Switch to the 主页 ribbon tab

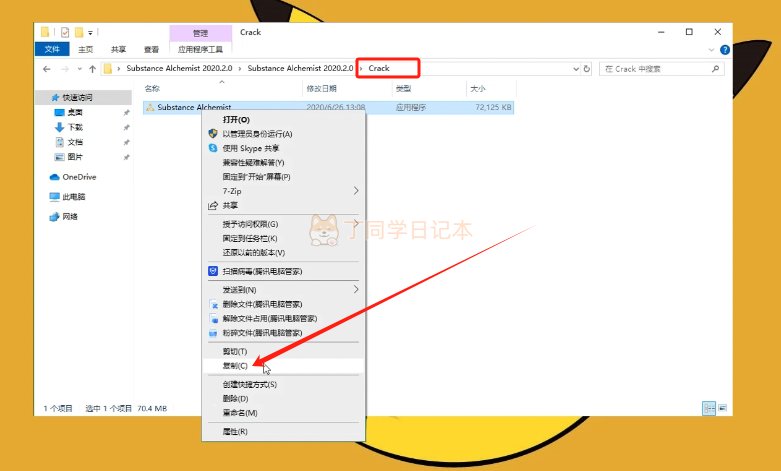click(86, 49)
